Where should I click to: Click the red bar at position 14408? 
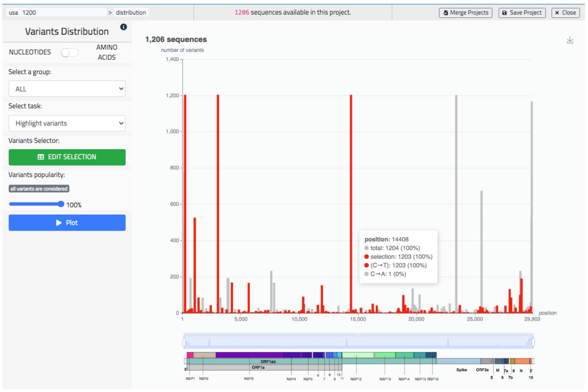tap(351, 200)
